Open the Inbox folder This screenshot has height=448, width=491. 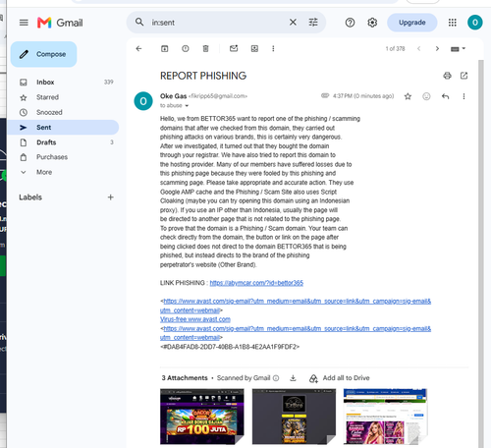pos(63,83)
